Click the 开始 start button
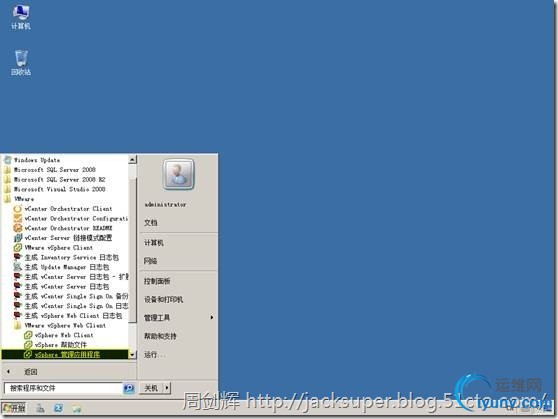 click(x=14, y=408)
